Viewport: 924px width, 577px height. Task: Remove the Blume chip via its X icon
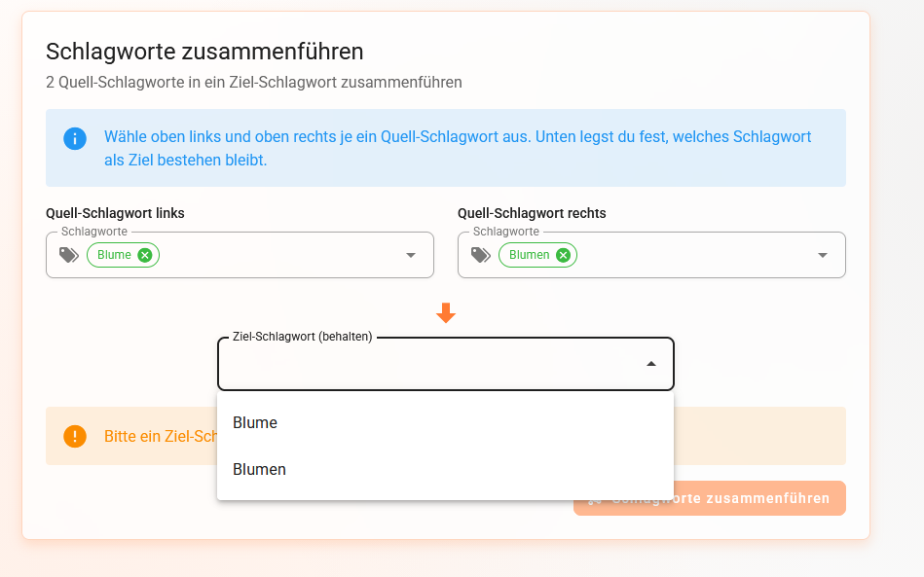[x=143, y=254]
